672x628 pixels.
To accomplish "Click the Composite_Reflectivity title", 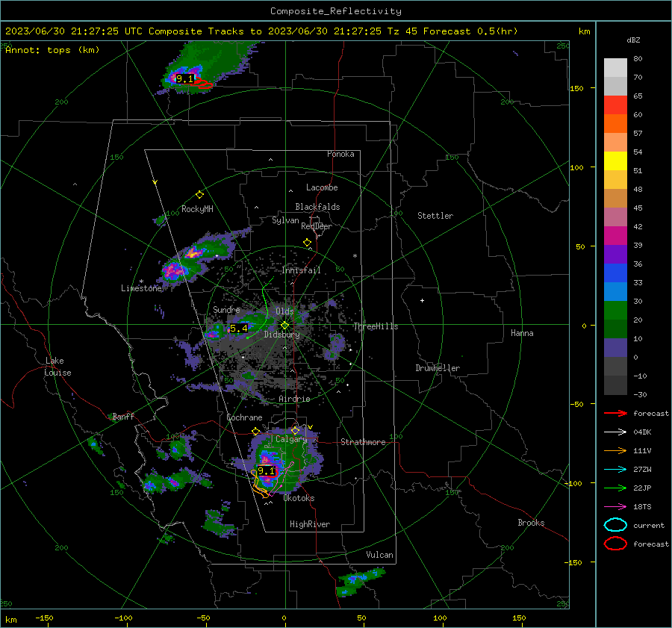I will (335, 11).
